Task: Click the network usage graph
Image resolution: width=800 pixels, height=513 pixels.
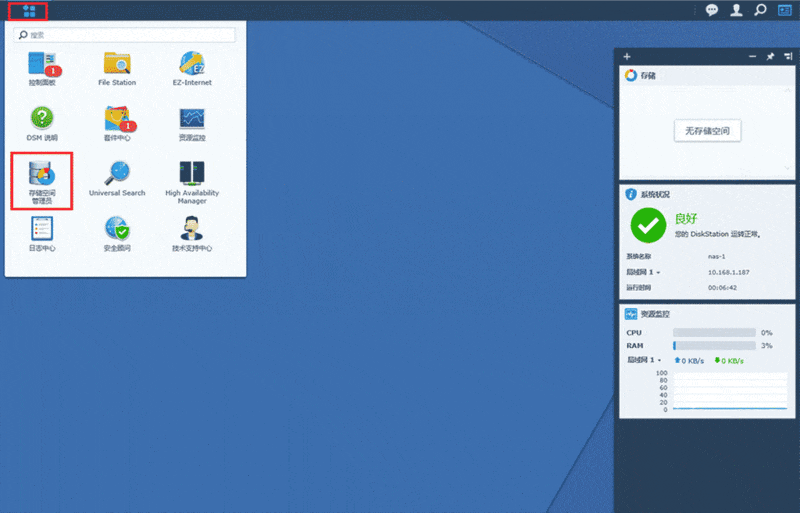Action: pyautogui.click(x=730, y=391)
